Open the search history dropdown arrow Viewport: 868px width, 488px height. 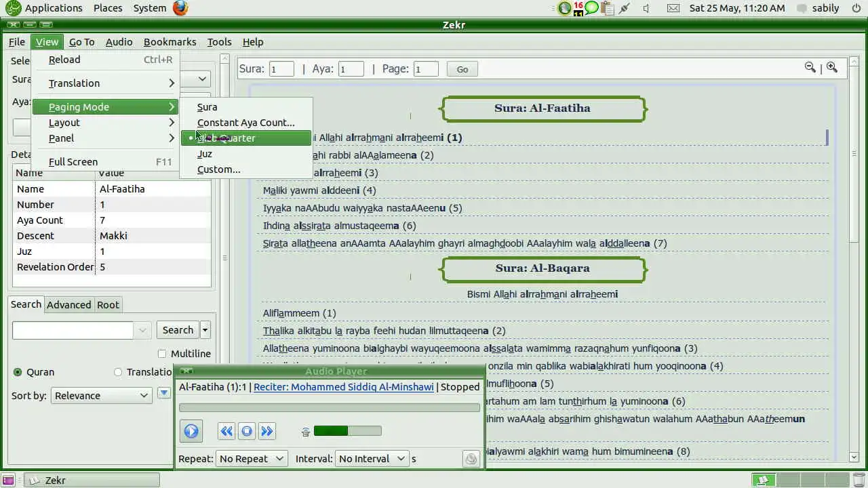click(x=142, y=330)
